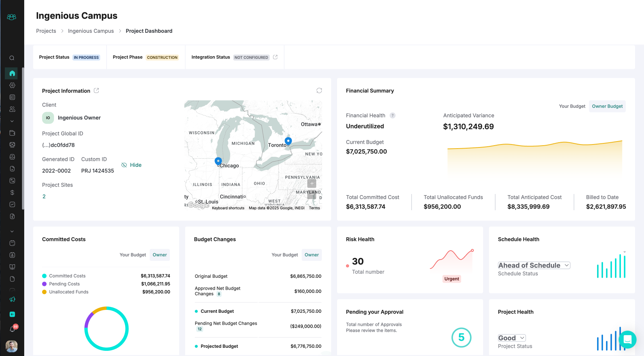Click the IN PROGRESS status badge
644x356 pixels.
tap(86, 57)
